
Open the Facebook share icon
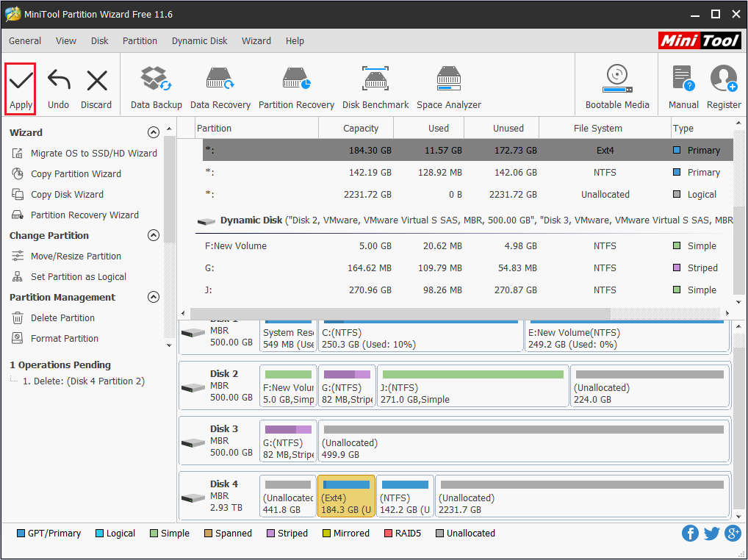coord(690,534)
